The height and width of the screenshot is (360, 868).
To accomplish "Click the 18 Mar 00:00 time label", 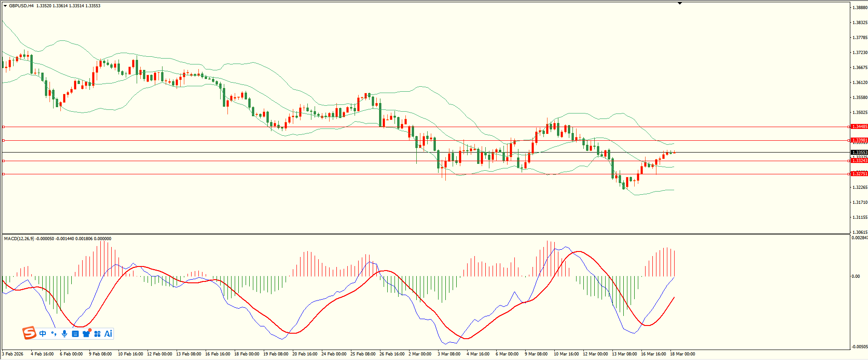I will 682,354.
